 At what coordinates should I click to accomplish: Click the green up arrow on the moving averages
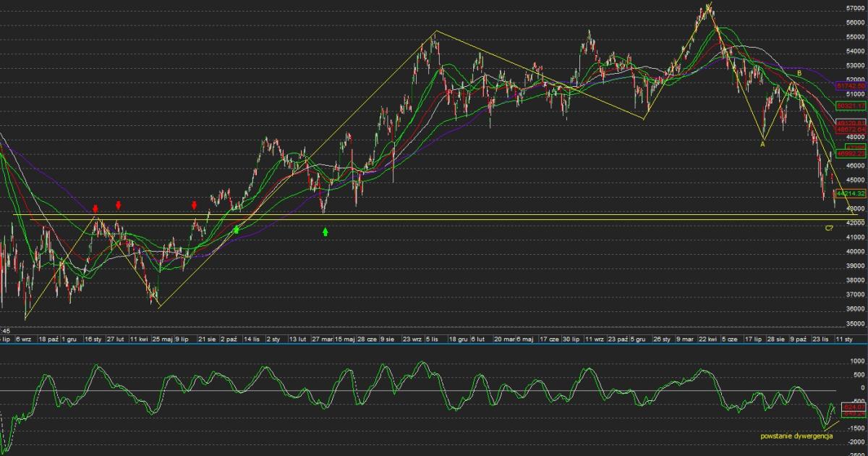coord(237,229)
